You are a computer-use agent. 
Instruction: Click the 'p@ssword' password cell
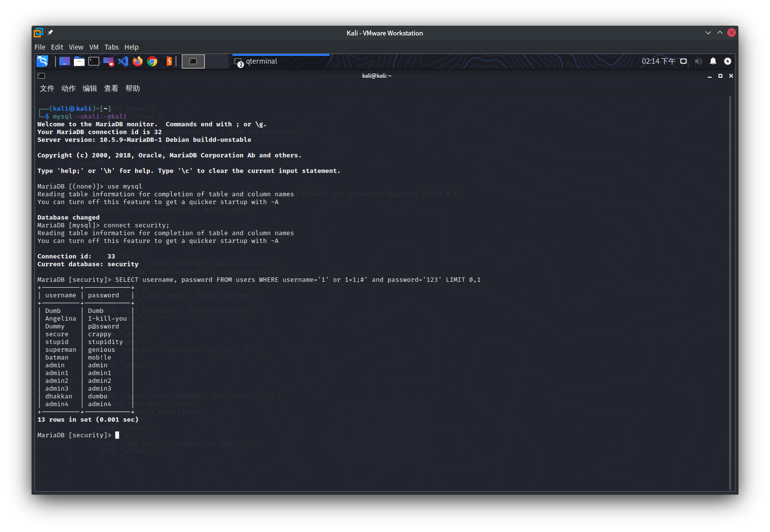[x=104, y=326]
